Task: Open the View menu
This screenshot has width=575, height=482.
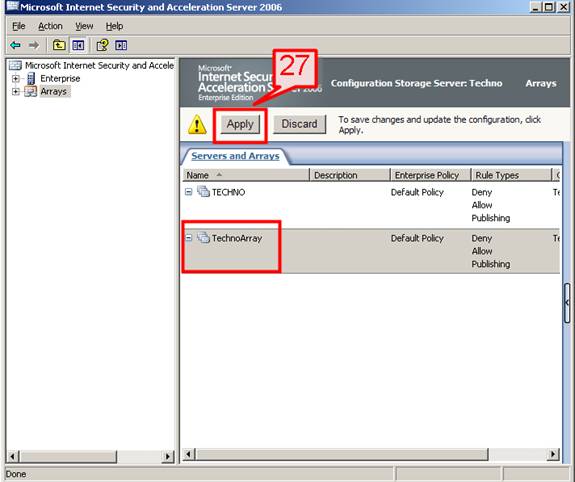Action: 84,26
